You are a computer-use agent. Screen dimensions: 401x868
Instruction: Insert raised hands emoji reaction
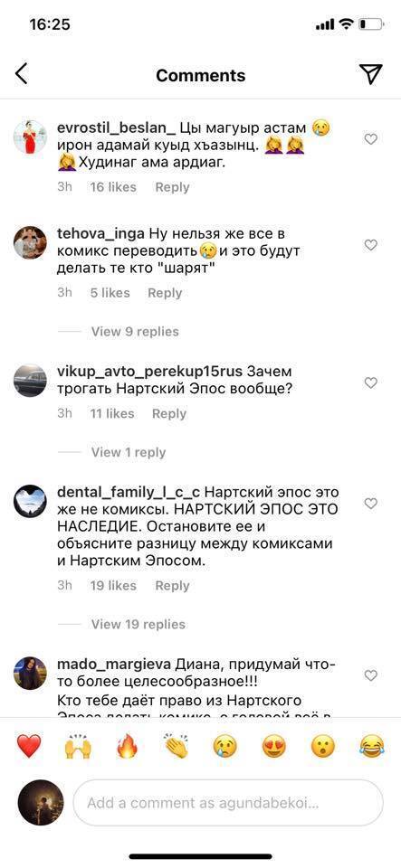pos(78,746)
